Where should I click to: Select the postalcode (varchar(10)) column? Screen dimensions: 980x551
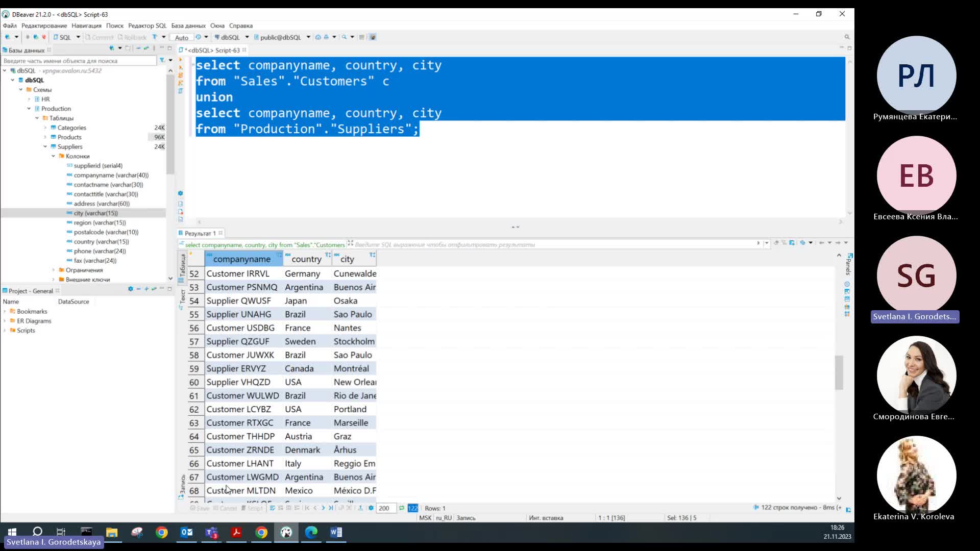106,232
